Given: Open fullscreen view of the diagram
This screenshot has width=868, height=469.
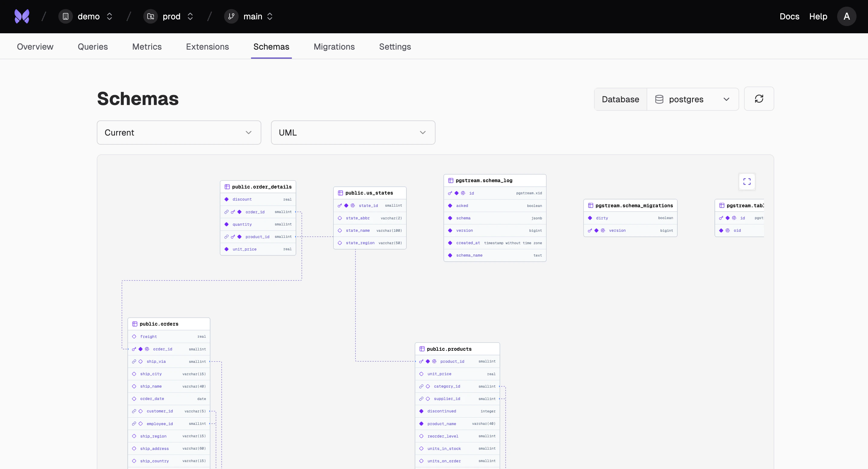Looking at the screenshot, I should click(x=747, y=181).
